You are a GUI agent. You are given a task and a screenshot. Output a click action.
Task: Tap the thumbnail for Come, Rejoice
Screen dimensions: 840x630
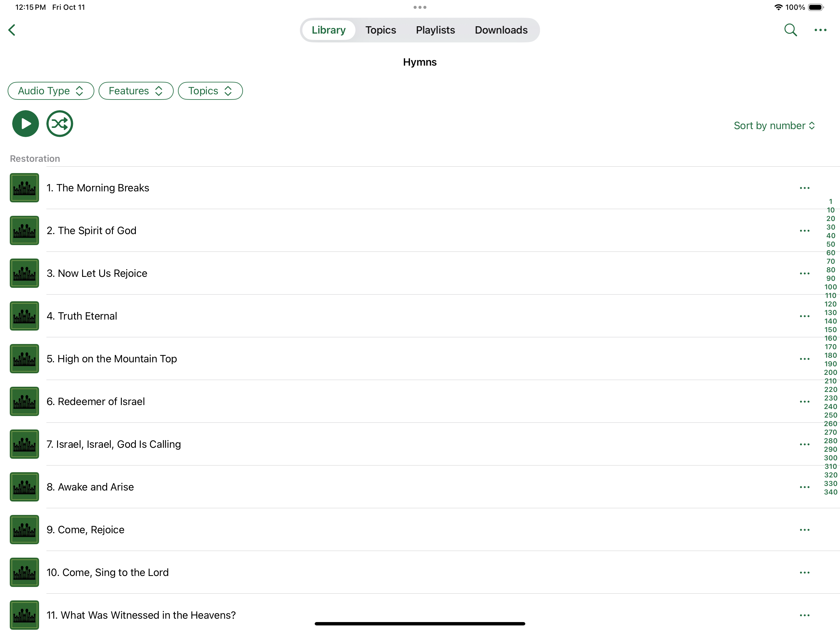click(24, 529)
